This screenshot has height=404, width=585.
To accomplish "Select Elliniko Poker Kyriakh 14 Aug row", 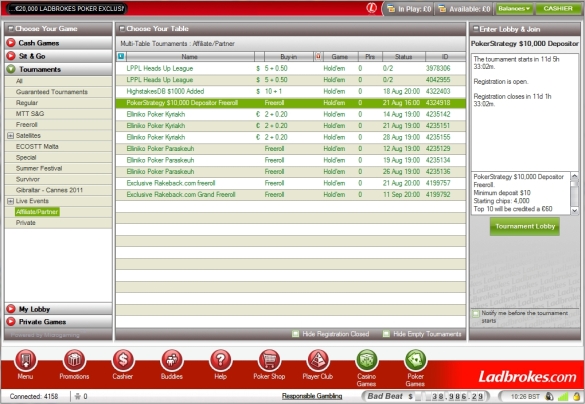I will pyautogui.click(x=291, y=115).
